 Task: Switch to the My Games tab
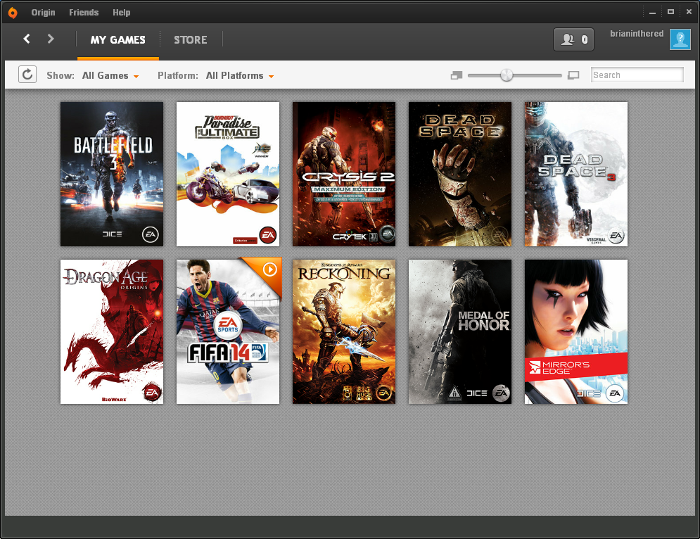118,40
